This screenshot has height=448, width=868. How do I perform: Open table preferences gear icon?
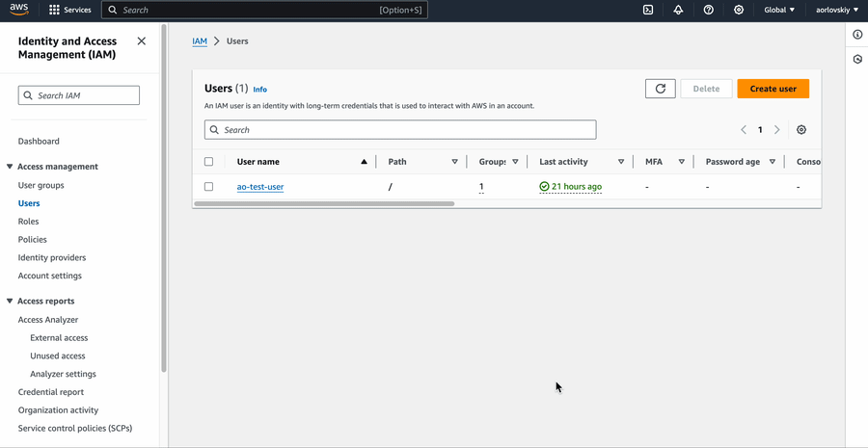801,130
